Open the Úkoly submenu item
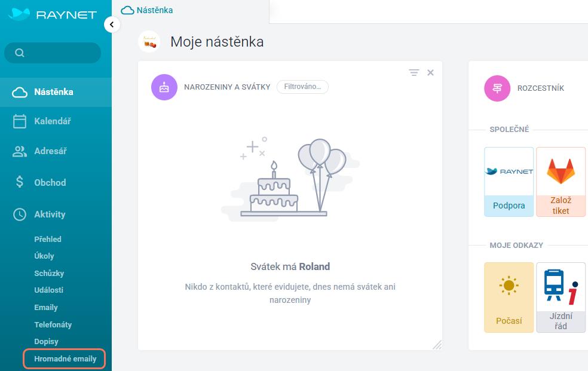The image size is (588, 371). (x=44, y=256)
